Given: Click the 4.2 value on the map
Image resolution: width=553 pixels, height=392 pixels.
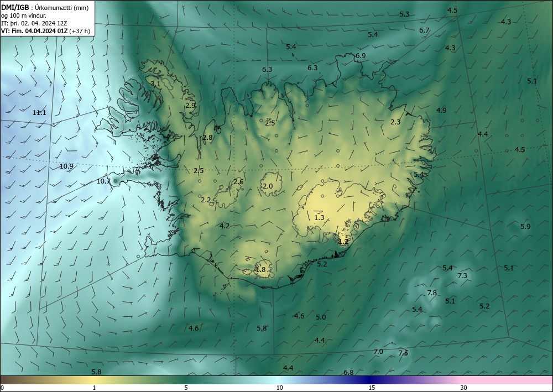Looking at the screenshot, I should coord(225,226).
